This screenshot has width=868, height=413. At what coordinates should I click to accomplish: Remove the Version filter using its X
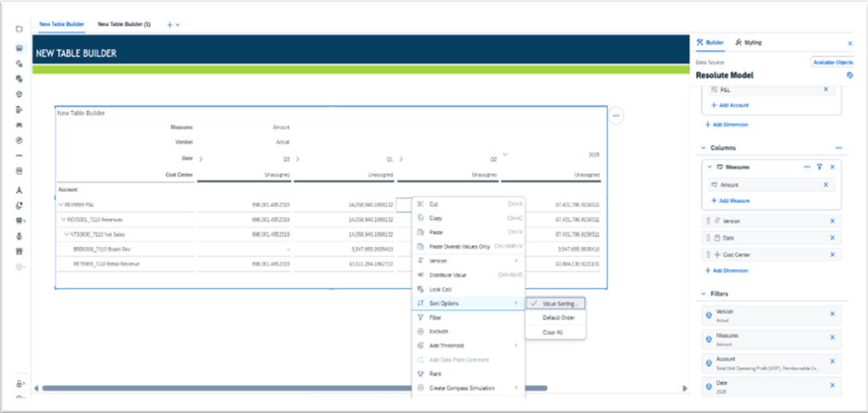coord(832,314)
